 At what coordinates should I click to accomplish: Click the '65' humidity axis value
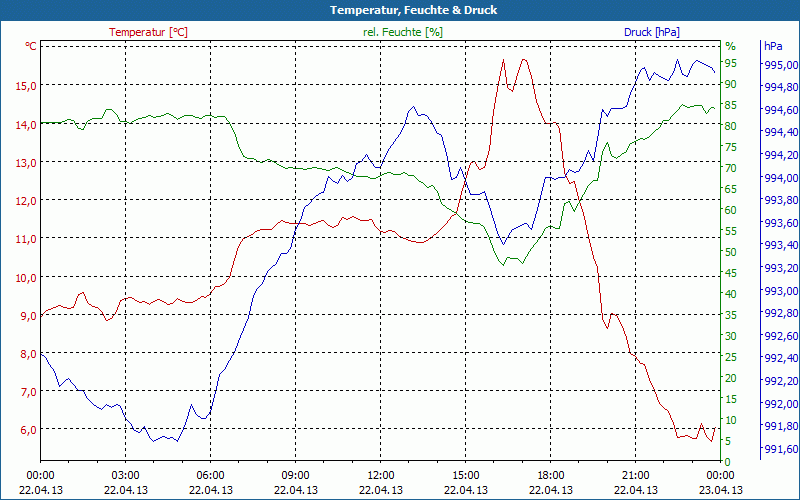point(731,189)
